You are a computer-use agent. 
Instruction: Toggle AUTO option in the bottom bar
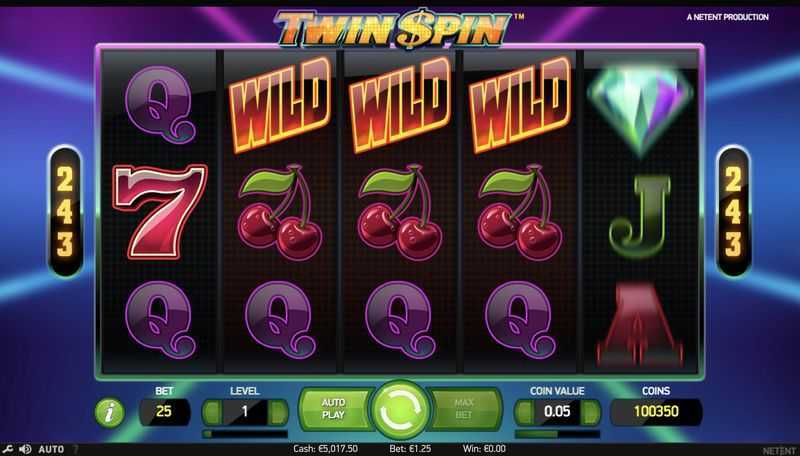click(51, 449)
